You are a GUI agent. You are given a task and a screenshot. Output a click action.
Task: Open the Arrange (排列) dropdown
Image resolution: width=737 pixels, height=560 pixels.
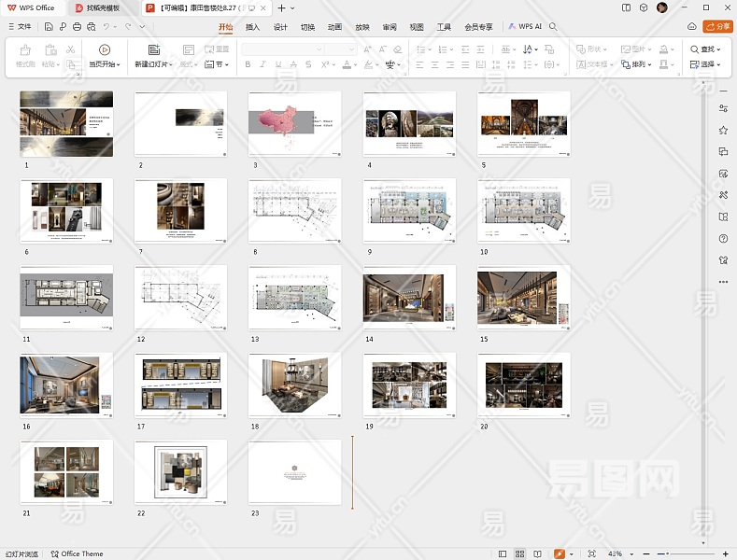point(641,64)
